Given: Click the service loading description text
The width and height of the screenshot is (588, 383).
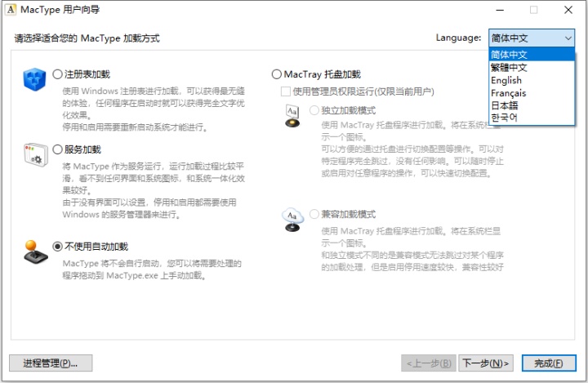Looking at the screenshot, I should pyautogui.click(x=154, y=190).
